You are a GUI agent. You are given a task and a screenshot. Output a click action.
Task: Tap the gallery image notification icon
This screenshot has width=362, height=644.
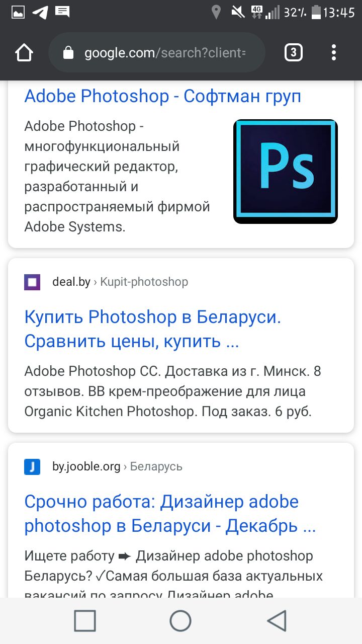(18, 13)
